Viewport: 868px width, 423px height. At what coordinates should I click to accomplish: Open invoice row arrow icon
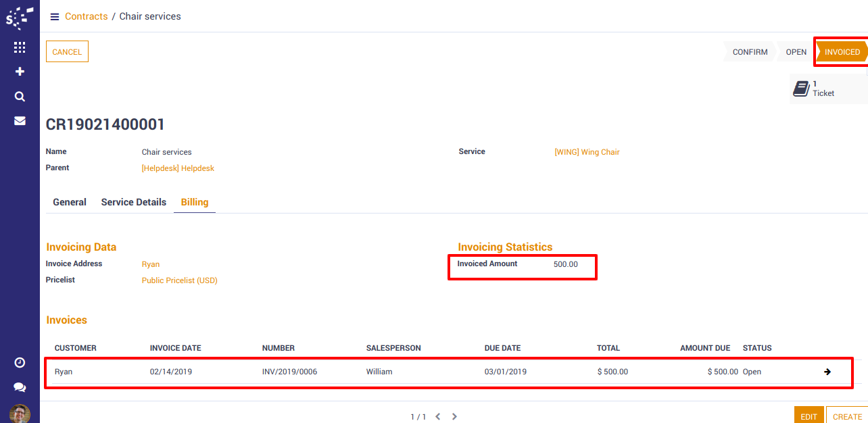[827, 372]
